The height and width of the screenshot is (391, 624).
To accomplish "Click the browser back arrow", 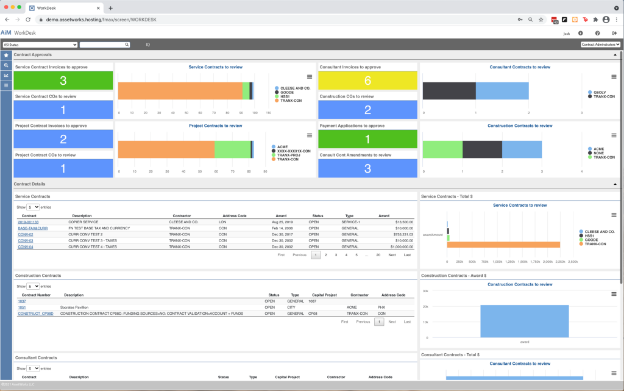I will click(x=7, y=19).
